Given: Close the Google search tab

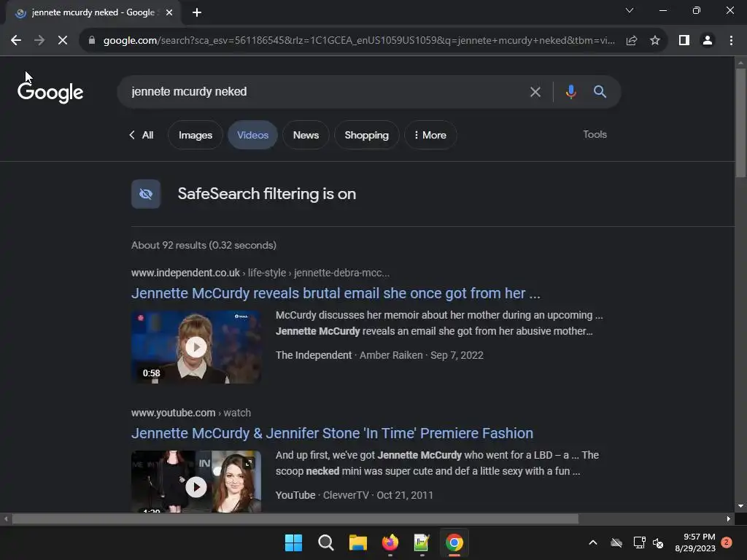Looking at the screenshot, I should pyautogui.click(x=169, y=12).
